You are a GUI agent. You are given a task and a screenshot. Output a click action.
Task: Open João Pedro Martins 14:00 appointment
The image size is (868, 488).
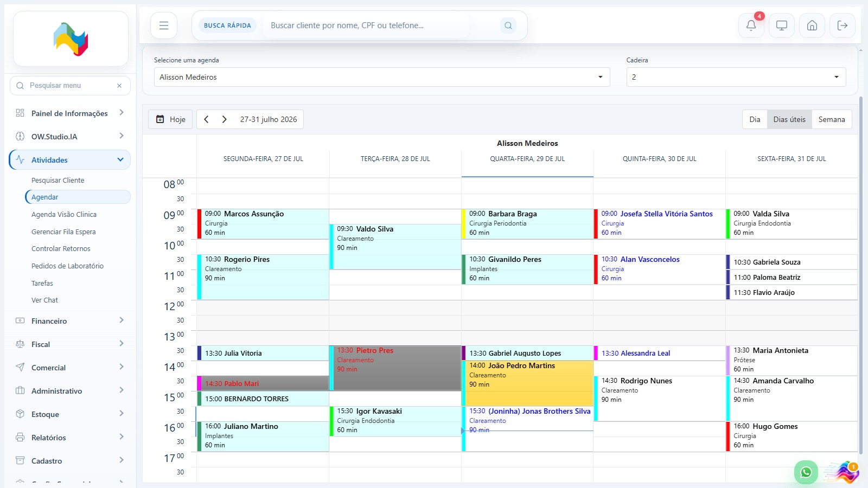coord(528,383)
